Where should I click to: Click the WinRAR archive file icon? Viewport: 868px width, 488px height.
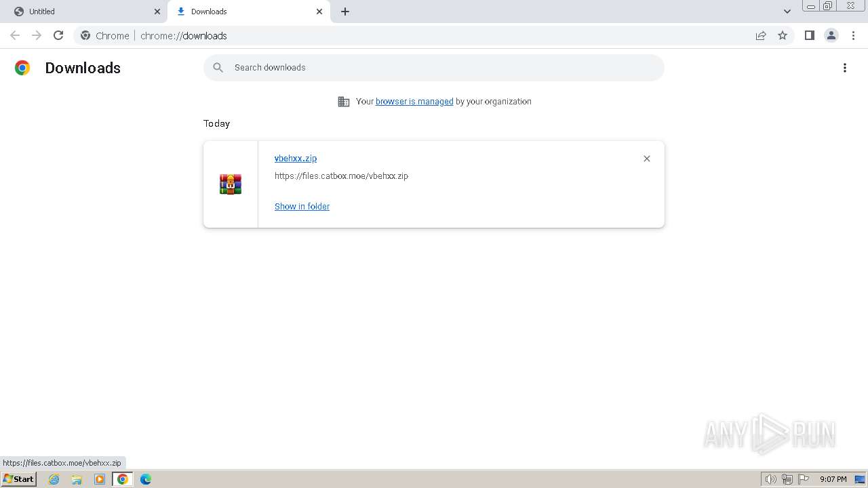click(x=231, y=184)
